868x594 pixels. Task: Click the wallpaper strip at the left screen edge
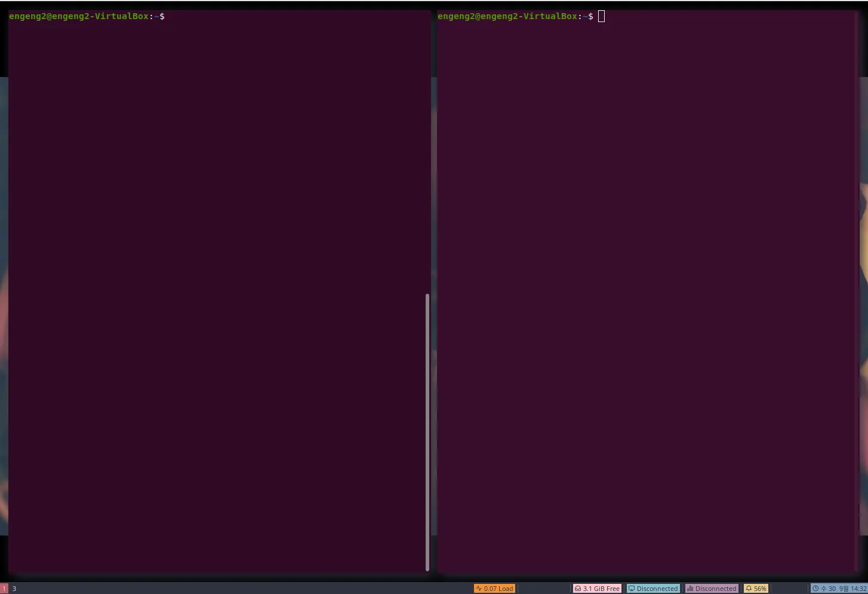click(4, 298)
